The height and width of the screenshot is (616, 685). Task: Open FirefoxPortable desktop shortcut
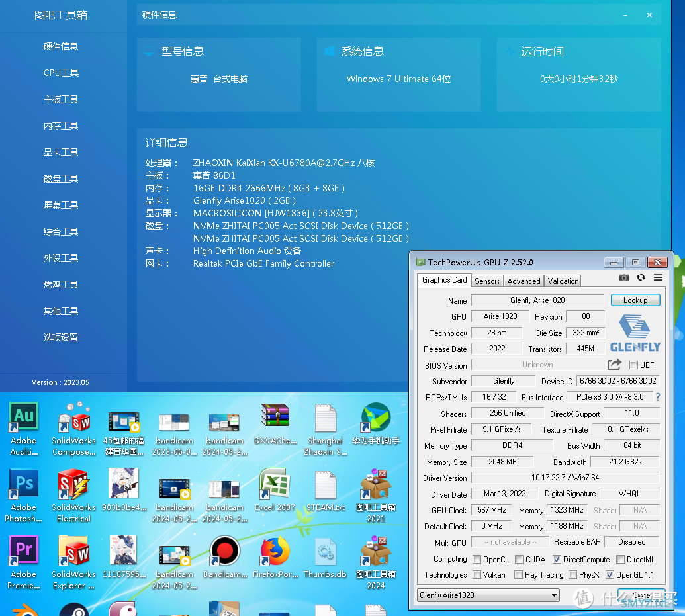[275, 556]
